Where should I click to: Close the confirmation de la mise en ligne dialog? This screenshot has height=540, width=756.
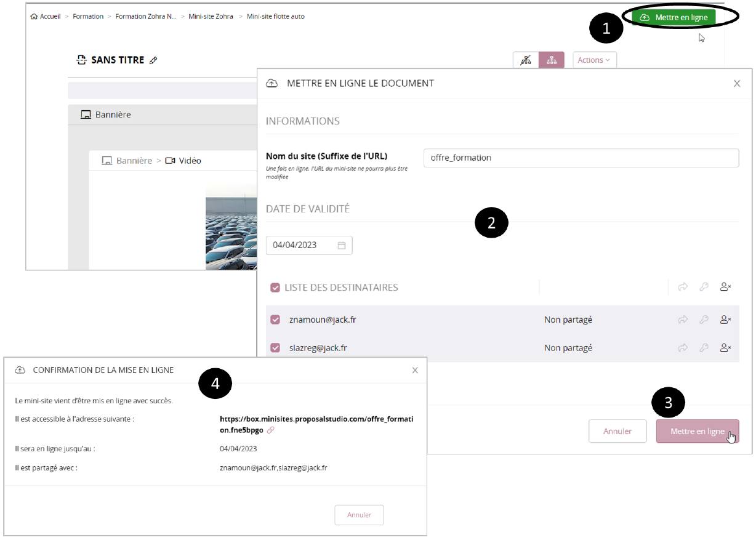[415, 370]
